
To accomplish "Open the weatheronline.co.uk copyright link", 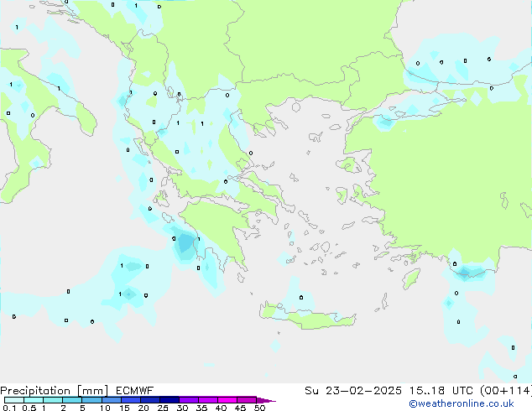I will coord(462,403).
